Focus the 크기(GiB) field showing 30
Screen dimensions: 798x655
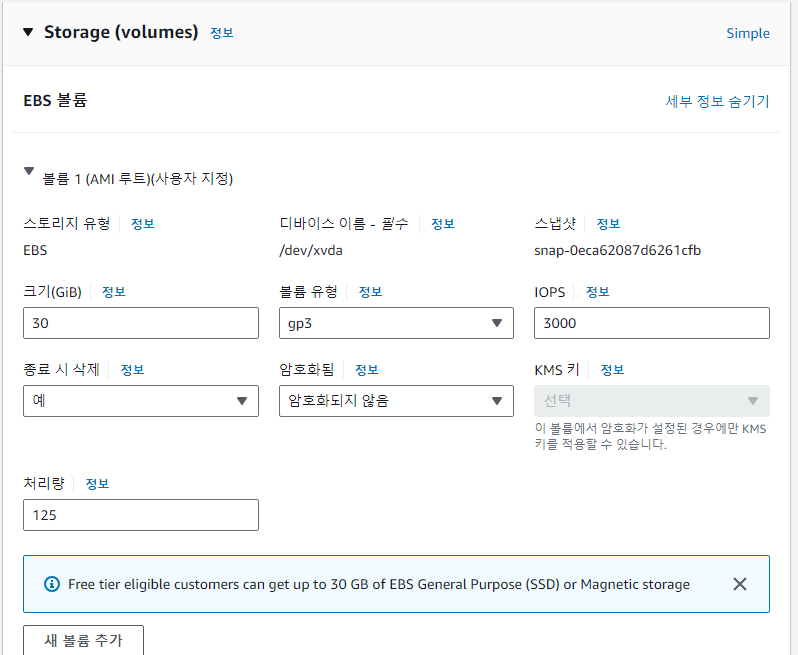point(141,323)
